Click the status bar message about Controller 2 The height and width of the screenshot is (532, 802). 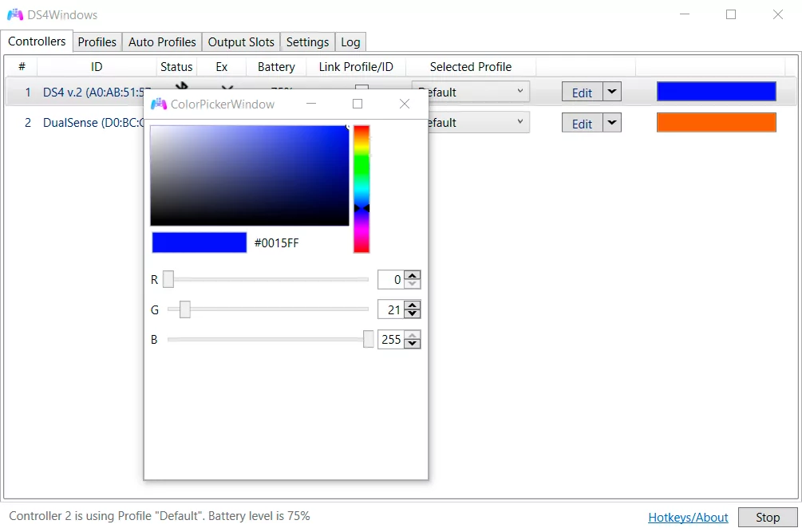(x=160, y=515)
